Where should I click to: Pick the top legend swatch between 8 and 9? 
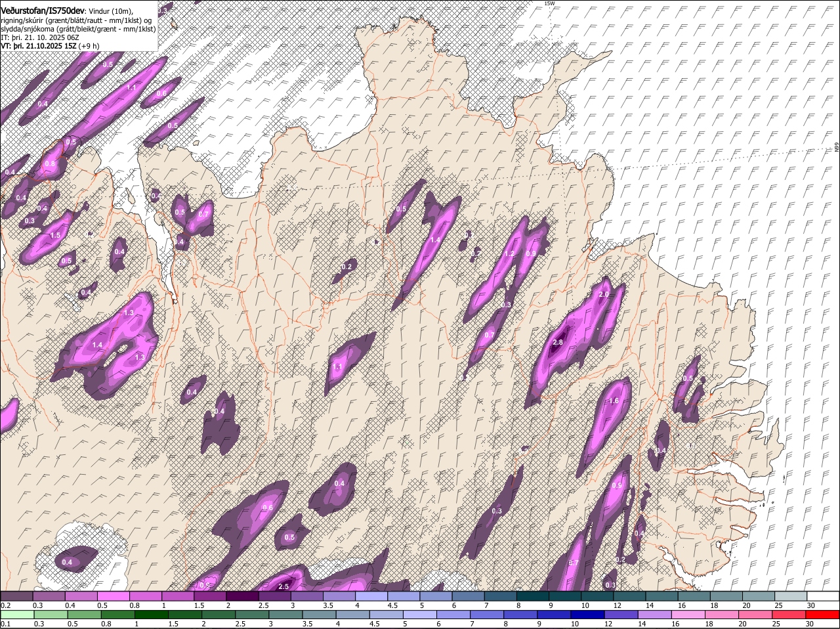[x=533, y=596]
